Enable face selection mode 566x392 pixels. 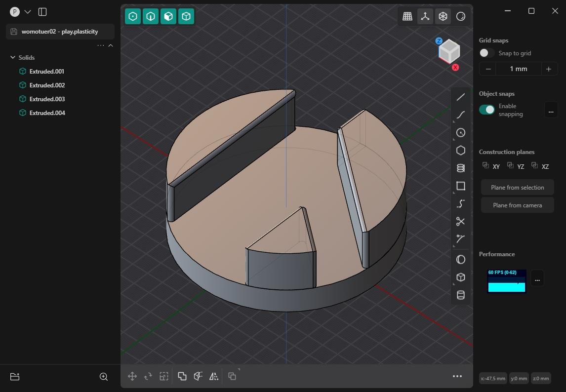pos(168,16)
